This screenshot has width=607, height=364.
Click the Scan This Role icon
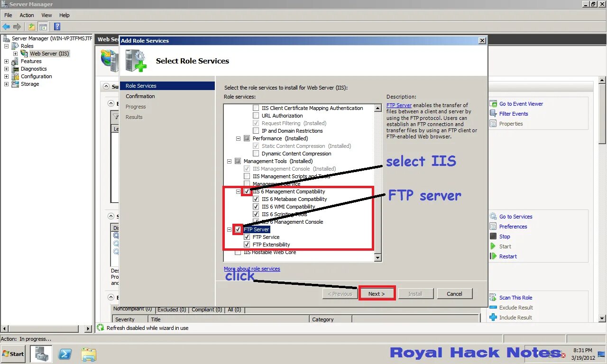click(x=493, y=298)
